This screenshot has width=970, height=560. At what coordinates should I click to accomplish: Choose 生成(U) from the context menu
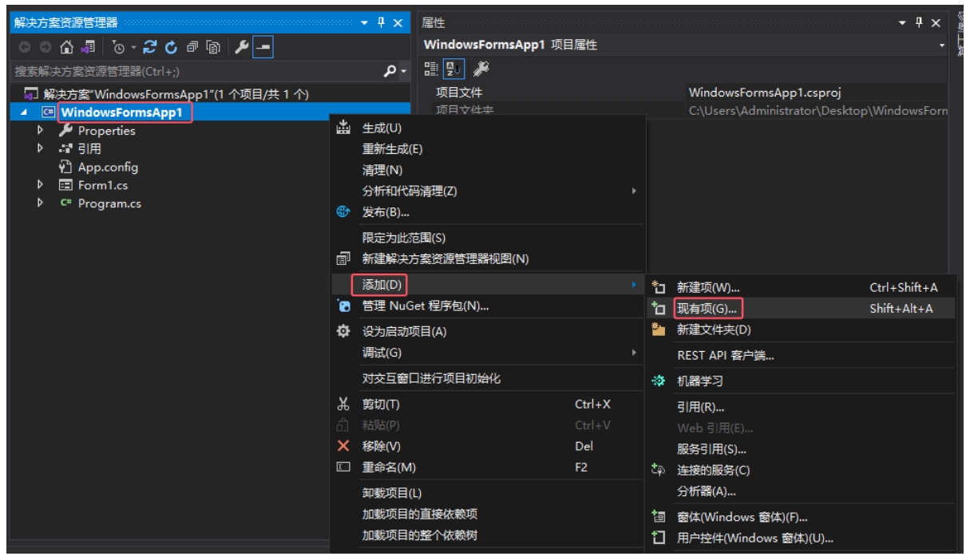pos(488,128)
